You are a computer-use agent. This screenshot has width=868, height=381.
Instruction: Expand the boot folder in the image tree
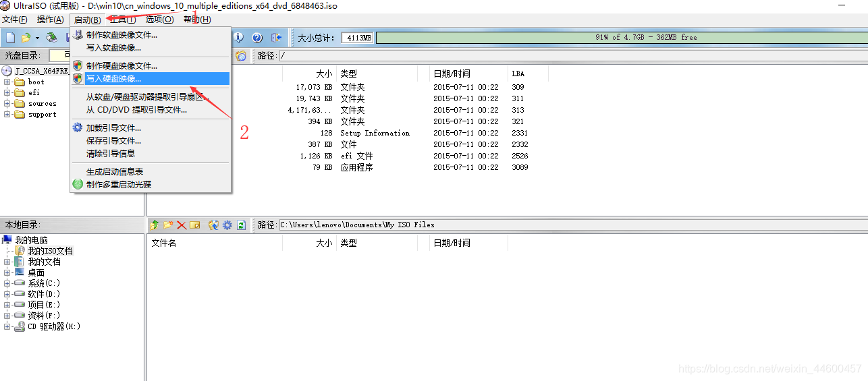click(7, 82)
